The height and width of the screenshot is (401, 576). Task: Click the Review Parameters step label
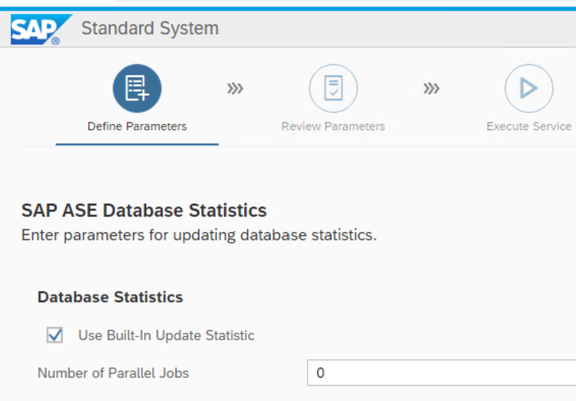point(333,126)
